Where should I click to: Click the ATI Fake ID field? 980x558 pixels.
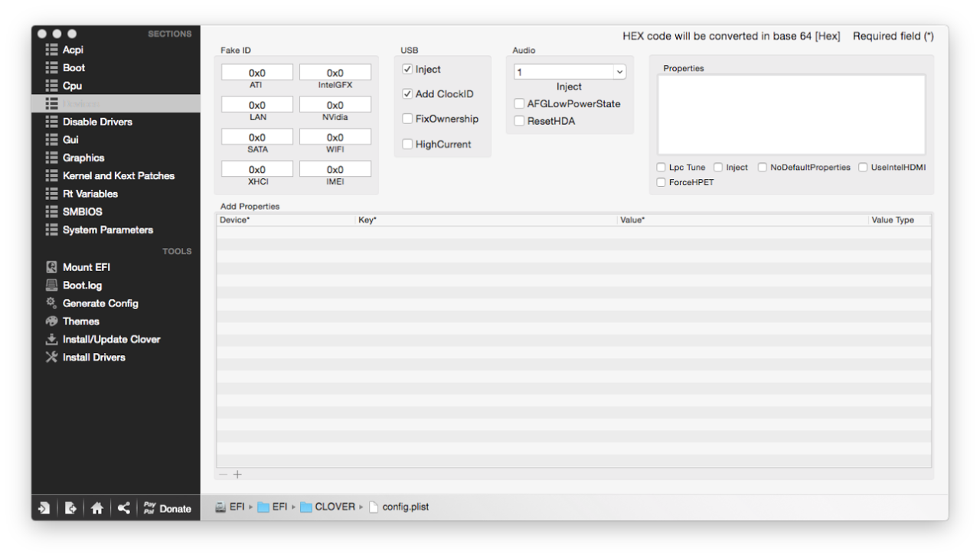257,73
